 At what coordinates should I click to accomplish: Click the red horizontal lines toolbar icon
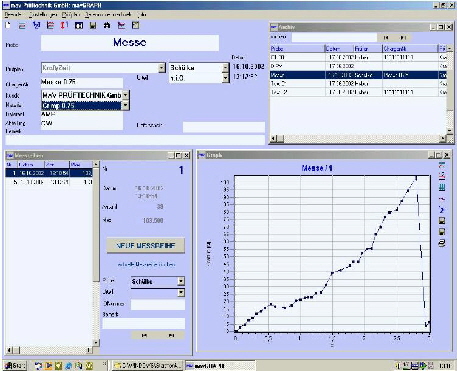coord(22,25)
